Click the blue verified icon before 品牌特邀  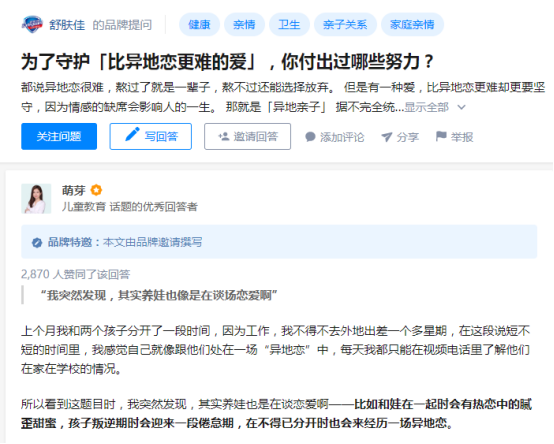click(37, 243)
